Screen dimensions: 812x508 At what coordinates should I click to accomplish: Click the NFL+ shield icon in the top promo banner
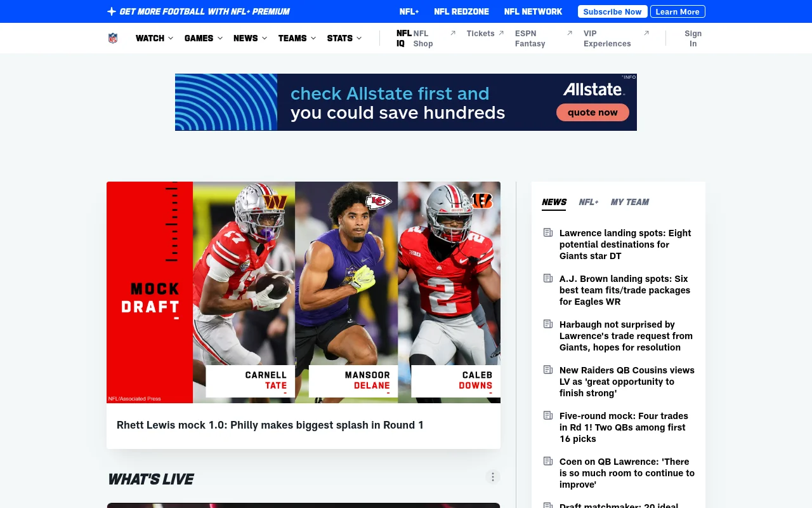pos(111,11)
